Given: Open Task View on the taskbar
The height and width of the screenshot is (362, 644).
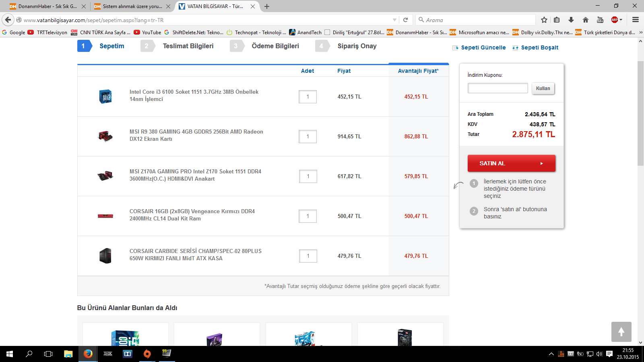Looking at the screenshot, I should click(48, 354).
